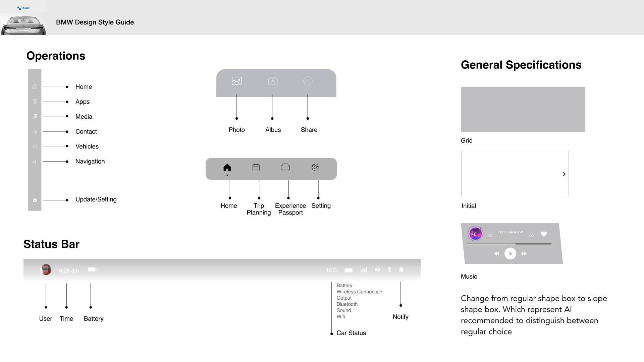The image size is (644, 362).
Task: Click the Photo icon in gallery bar
Action: click(236, 81)
